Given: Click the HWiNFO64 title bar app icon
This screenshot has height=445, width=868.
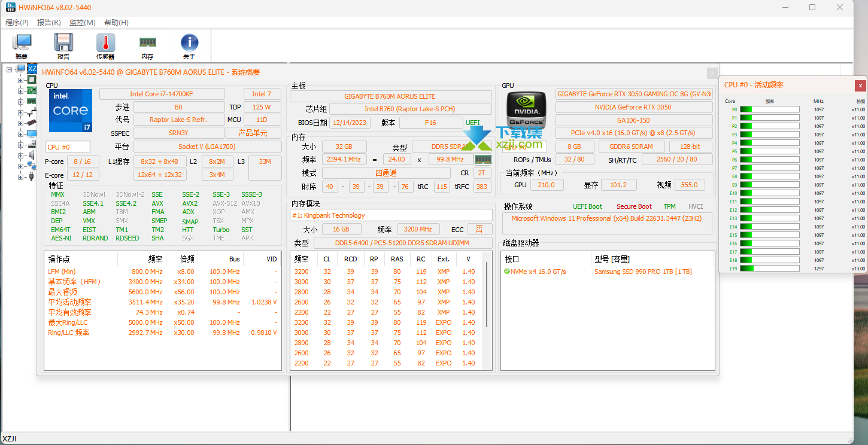Looking at the screenshot, I should [x=10, y=7].
